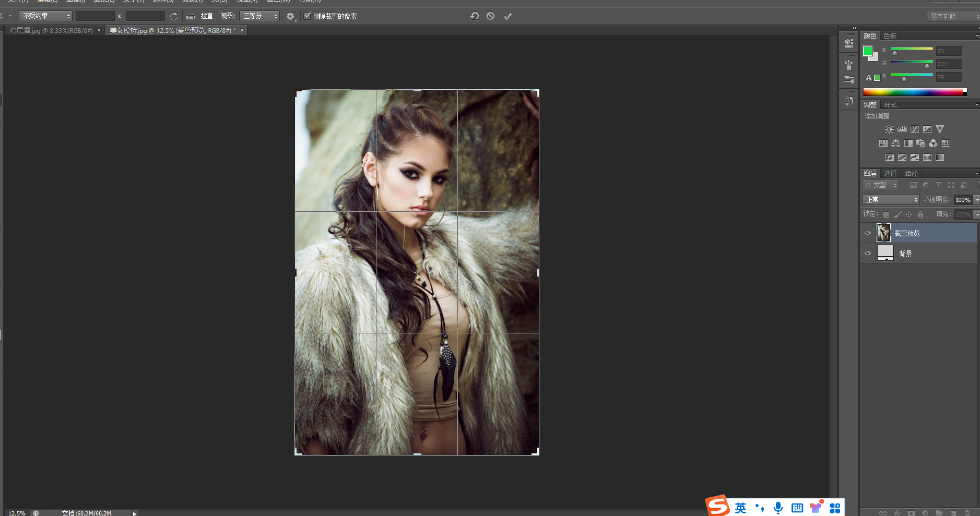Toggle visibility of the 背景 layer
Viewport: 980px width, 516px height.
coord(868,254)
